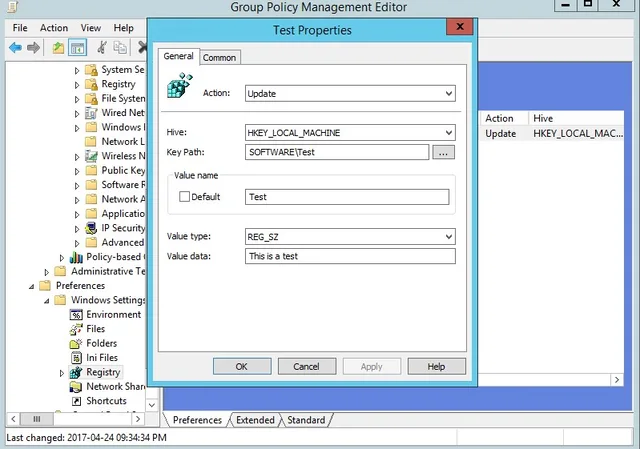
Task: Collapse the Preferences tree node
Action: [31, 287]
